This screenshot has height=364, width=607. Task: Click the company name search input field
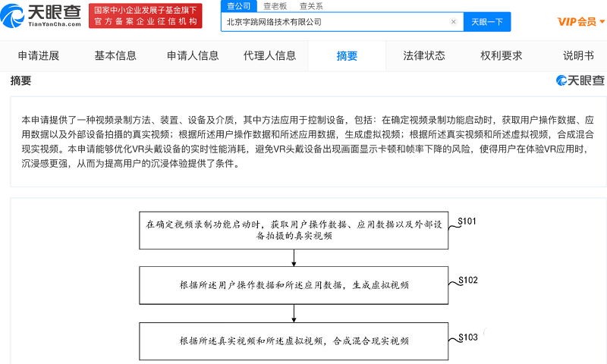point(334,22)
